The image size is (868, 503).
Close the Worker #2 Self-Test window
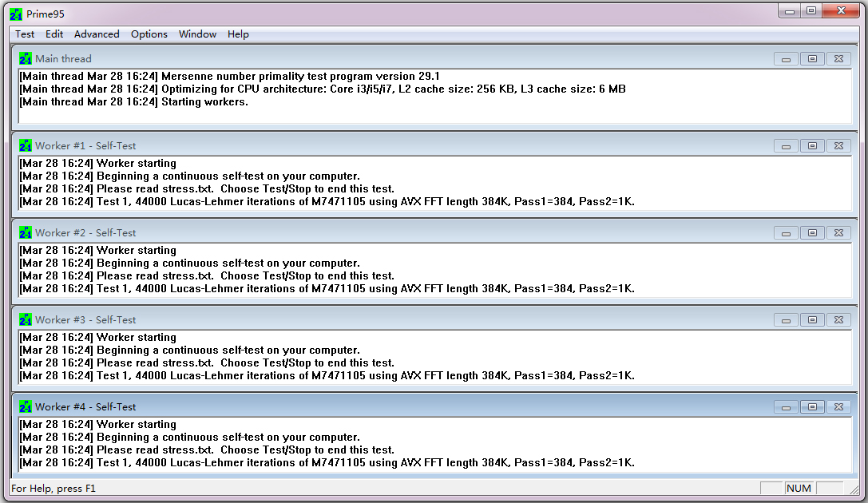(x=838, y=233)
